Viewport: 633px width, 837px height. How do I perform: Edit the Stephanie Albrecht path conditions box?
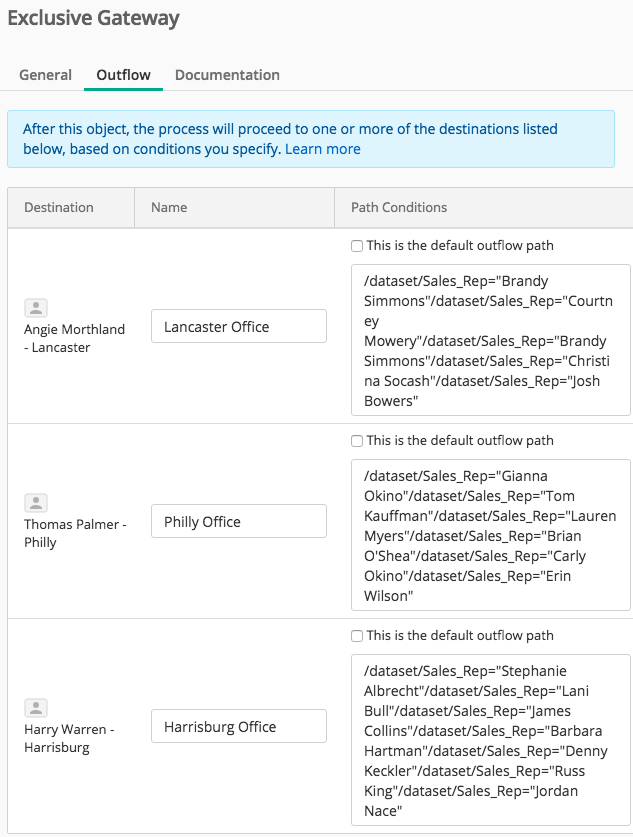(490, 740)
